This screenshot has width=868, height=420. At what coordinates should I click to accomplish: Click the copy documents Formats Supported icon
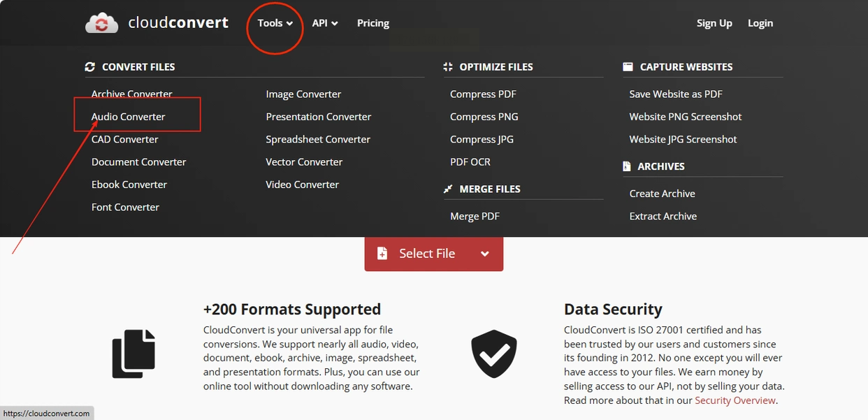coord(133,354)
